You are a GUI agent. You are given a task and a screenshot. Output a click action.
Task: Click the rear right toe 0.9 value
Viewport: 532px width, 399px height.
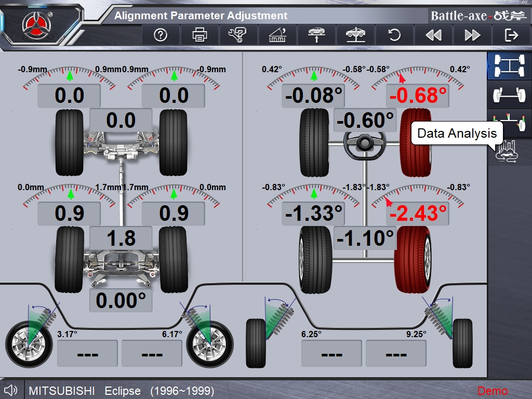point(174,214)
